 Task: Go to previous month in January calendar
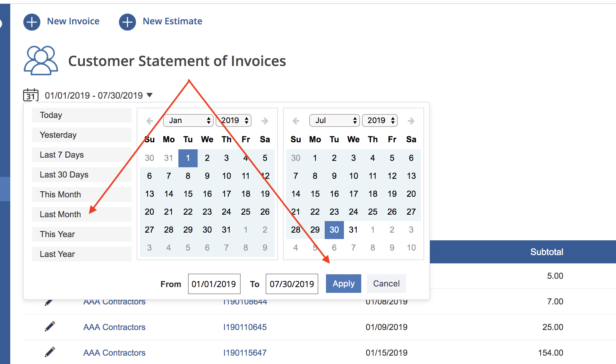(150, 121)
